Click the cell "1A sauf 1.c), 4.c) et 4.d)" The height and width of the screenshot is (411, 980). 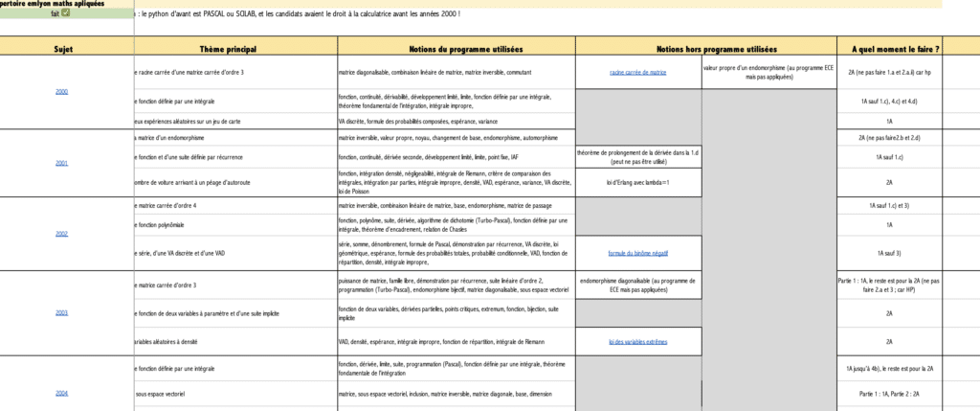889,101
